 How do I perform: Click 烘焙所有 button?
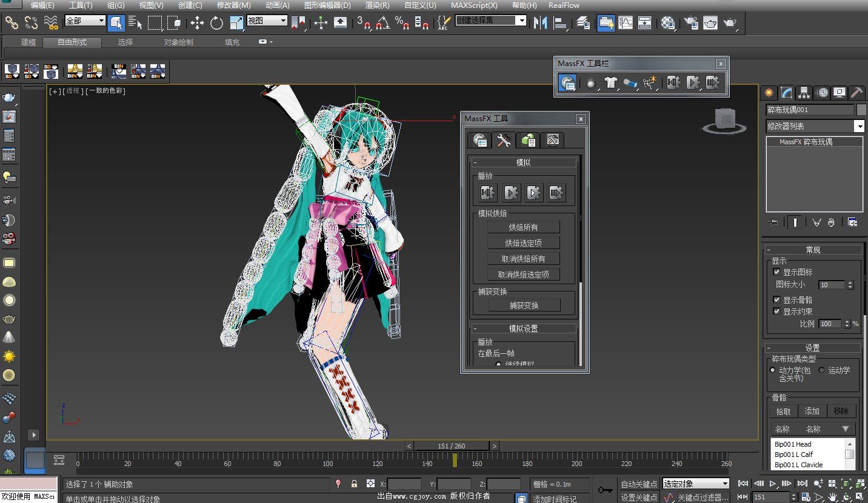pyautogui.click(x=524, y=227)
